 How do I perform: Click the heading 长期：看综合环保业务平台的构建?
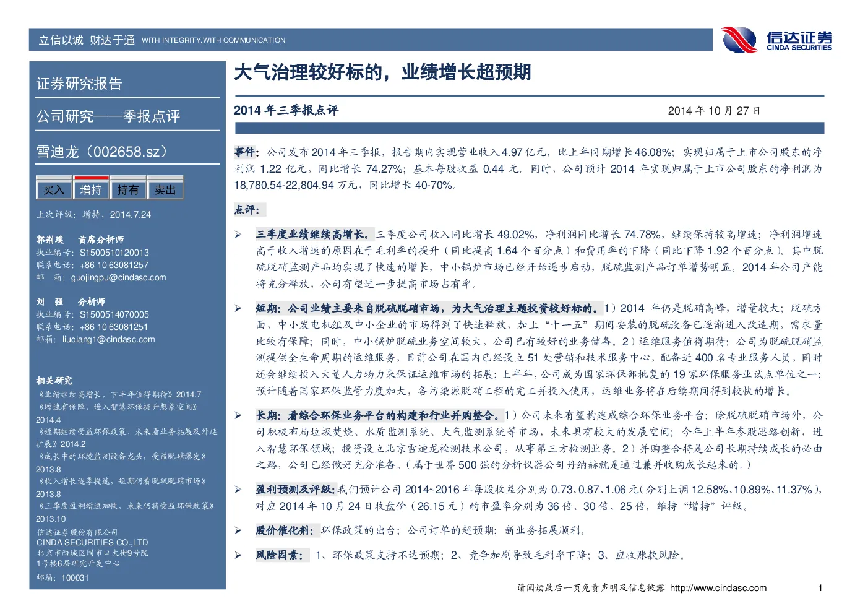click(379, 415)
